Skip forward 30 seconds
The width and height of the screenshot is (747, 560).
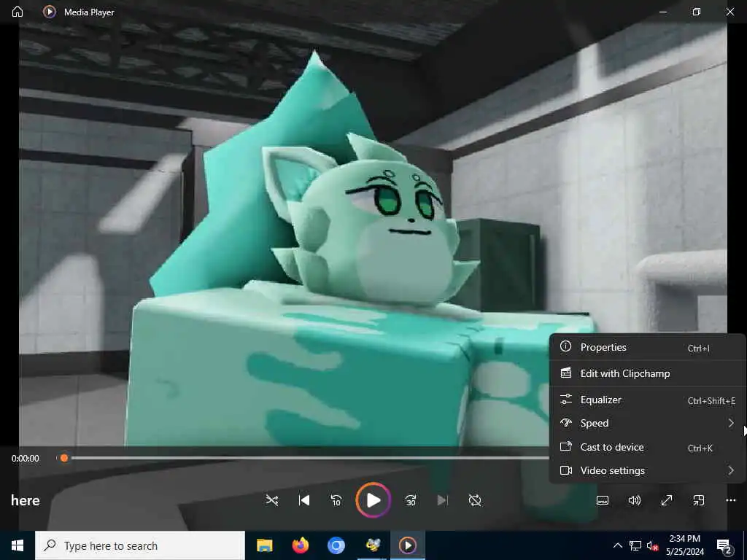coord(411,500)
